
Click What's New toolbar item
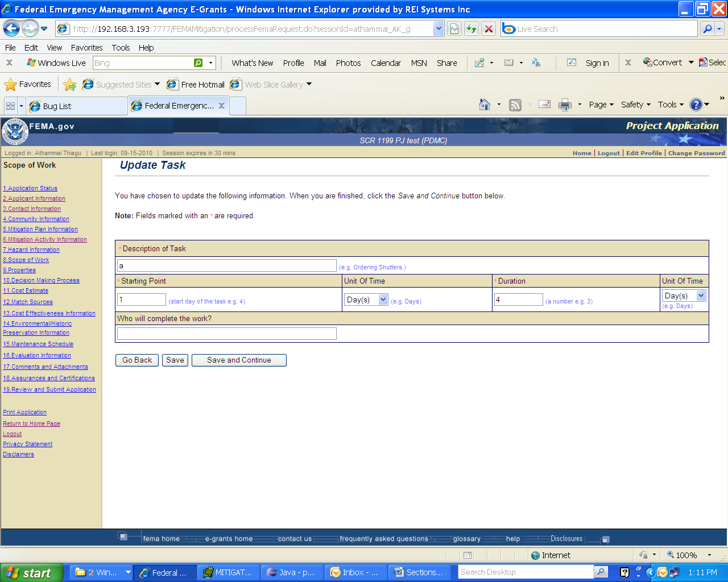[253, 63]
